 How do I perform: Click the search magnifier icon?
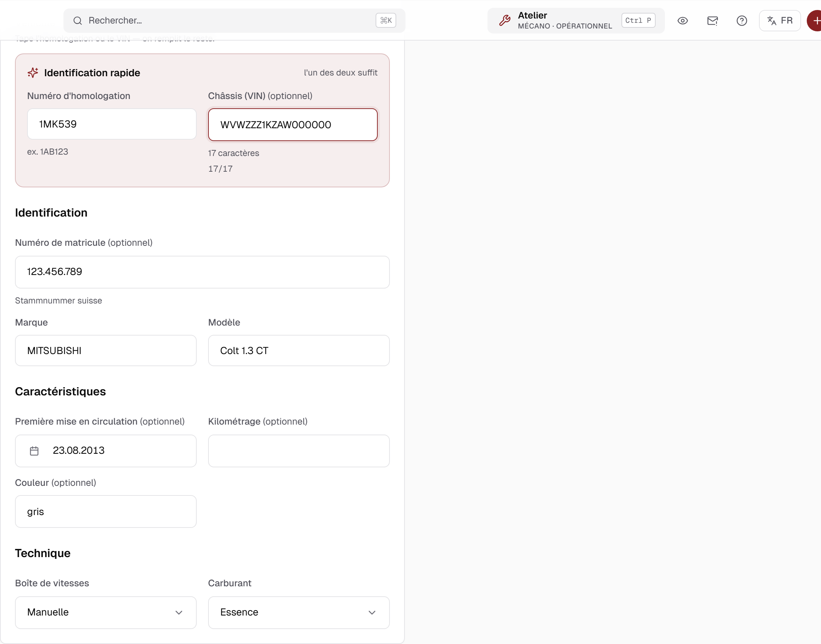(x=77, y=21)
